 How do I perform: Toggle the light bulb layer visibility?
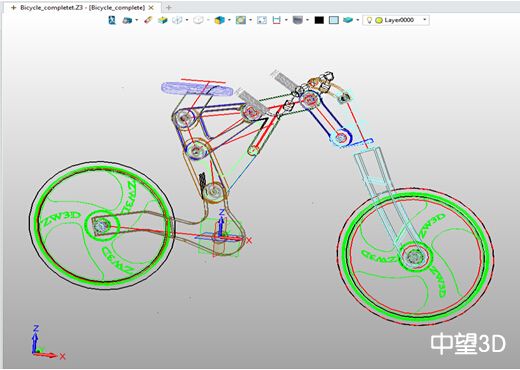coord(369,20)
